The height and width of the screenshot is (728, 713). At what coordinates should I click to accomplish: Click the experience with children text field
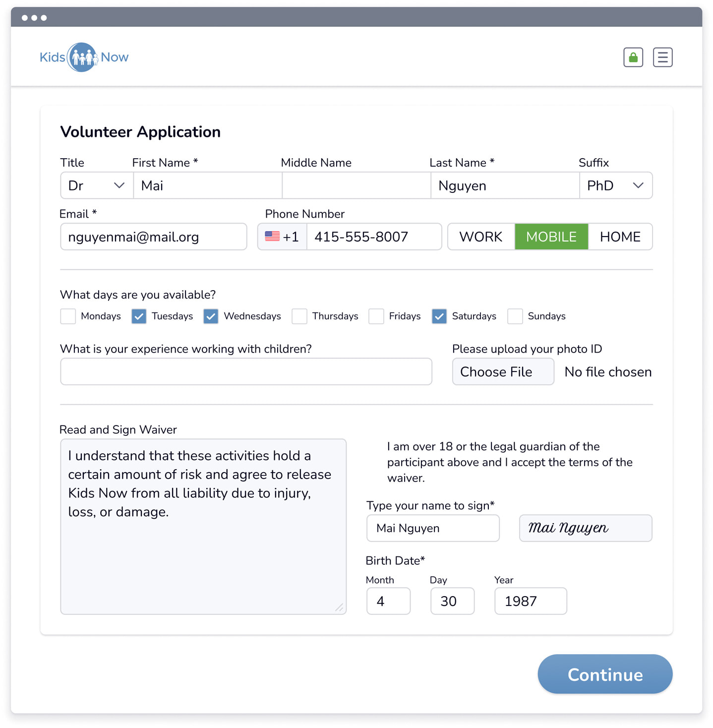coord(246,371)
